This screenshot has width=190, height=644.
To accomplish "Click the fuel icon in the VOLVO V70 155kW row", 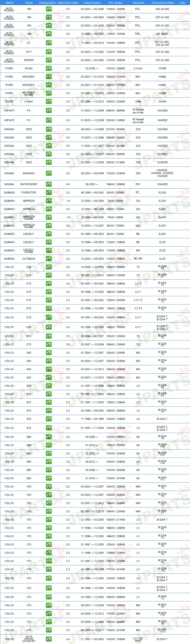I will click(49, 519).
